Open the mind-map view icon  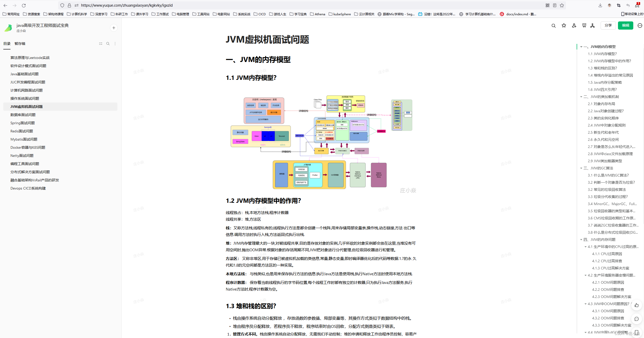tap(592, 26)
